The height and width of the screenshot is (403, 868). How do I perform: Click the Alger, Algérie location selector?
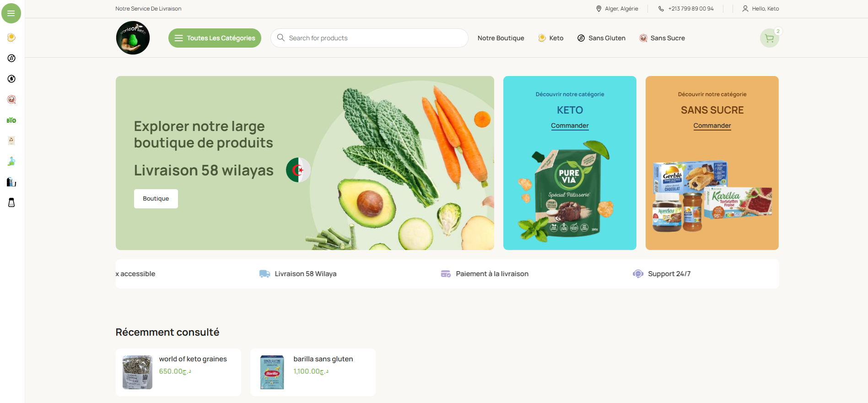617,9
